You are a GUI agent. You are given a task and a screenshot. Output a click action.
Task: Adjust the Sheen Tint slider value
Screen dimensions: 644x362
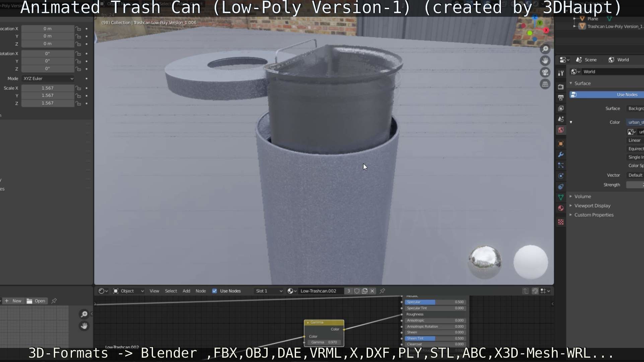435,339
